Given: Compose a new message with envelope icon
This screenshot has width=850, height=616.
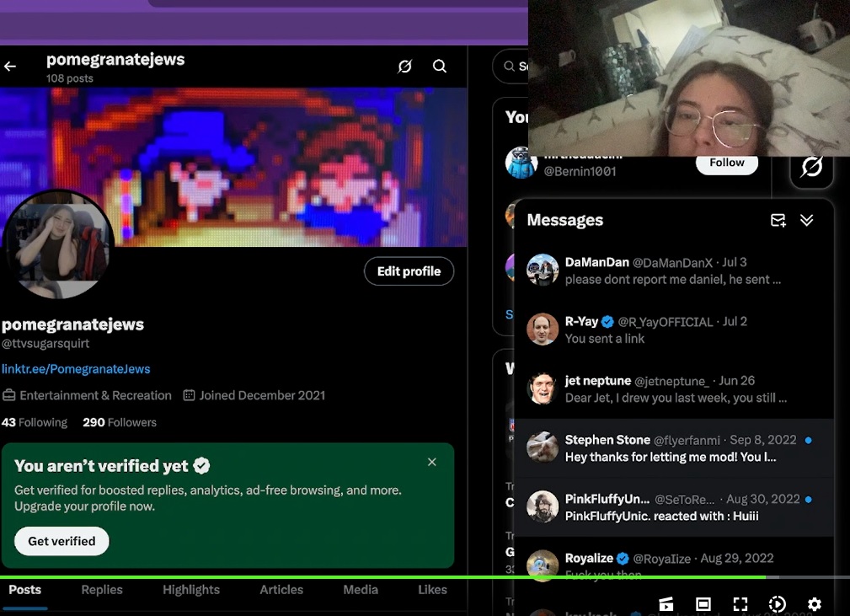Looking at the screenshot, I should coord(778,220).
